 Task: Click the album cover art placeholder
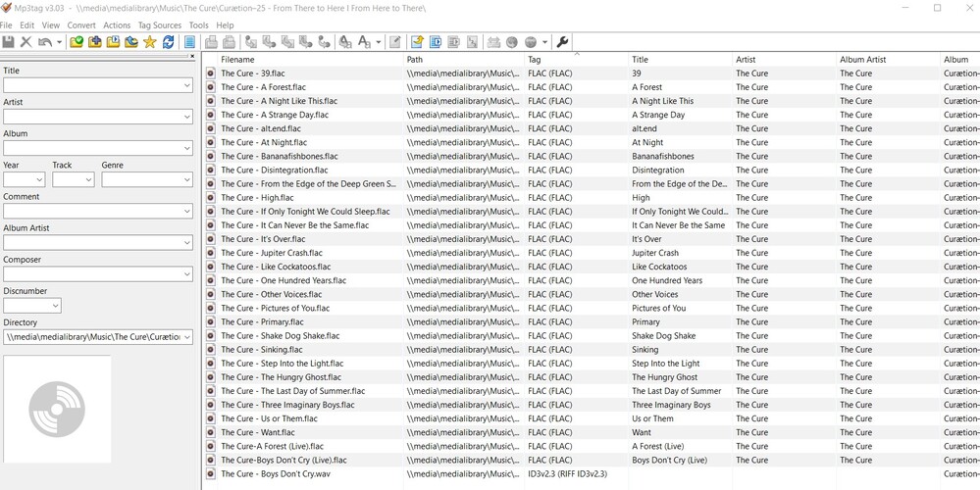pos(57,410)
